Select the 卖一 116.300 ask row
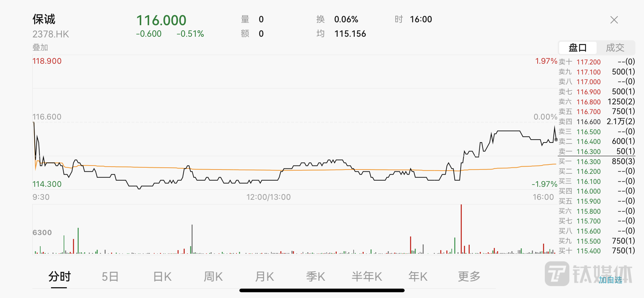The height and width of the screenshot is (298, 644). tap(597, 152)
